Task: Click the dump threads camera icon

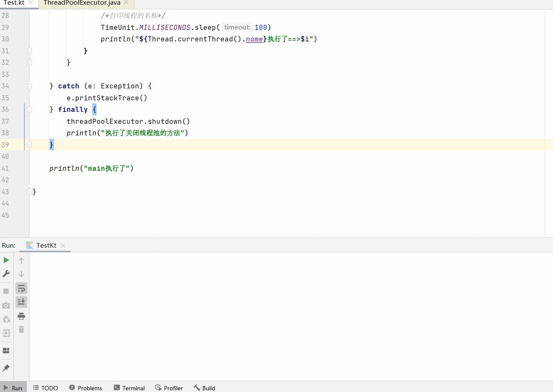Action: tap(6, 305)
